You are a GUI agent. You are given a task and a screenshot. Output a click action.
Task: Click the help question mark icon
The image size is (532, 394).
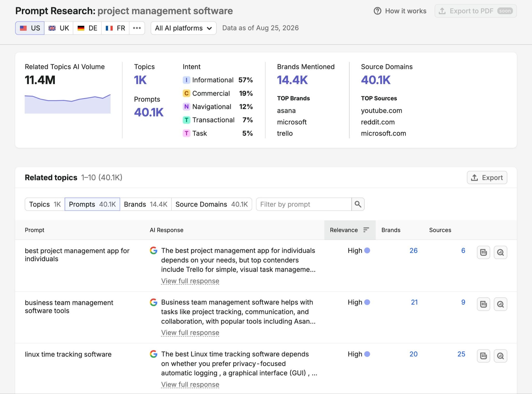(x=377, y=11)
